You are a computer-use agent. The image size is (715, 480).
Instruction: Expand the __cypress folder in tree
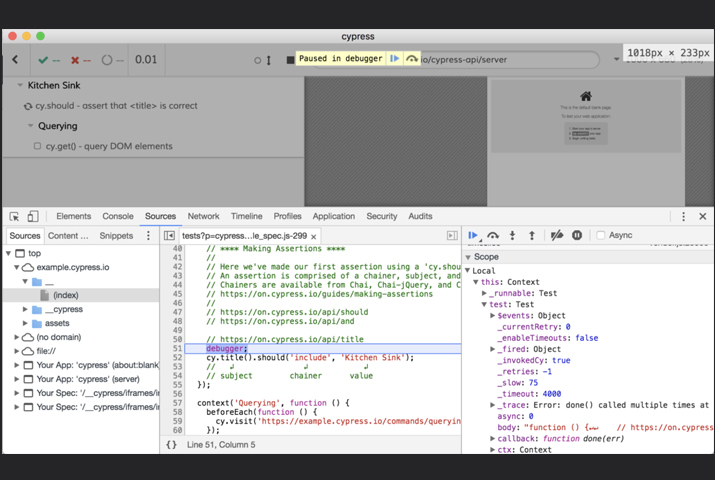pyautogui.click(x=26, y=310)
